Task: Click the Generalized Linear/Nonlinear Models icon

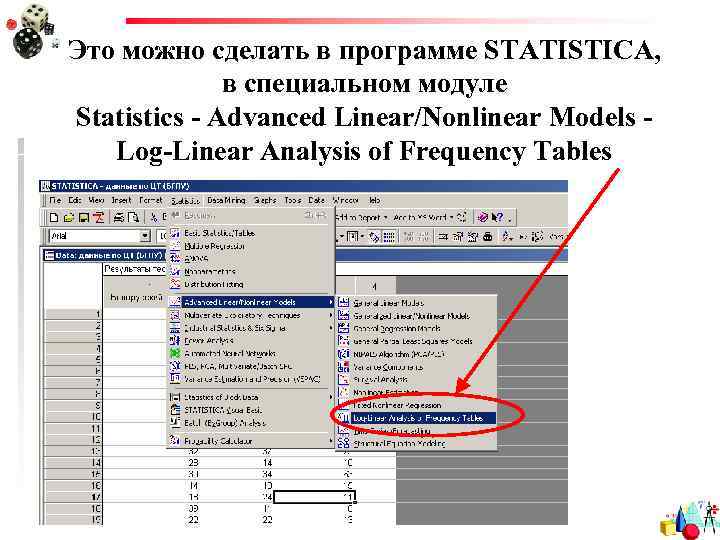Action: click(x=343, y=315)
